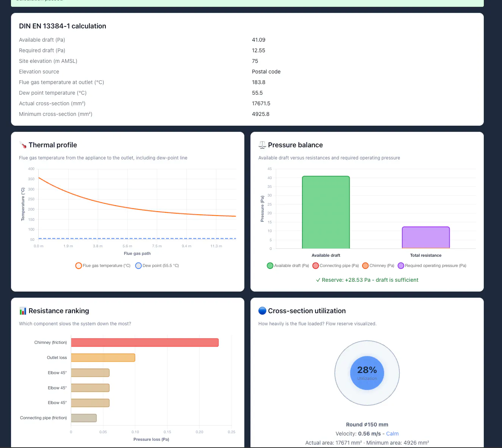Screen dimensions: 502x448
Task: Click the 28% utilization circle
Action: coord(367,373)
